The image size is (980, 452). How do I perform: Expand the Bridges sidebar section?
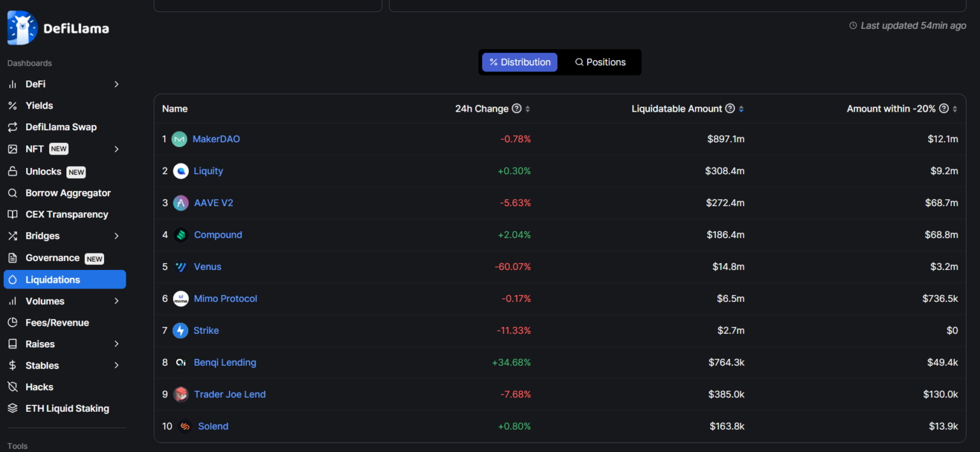pos(116,236)
